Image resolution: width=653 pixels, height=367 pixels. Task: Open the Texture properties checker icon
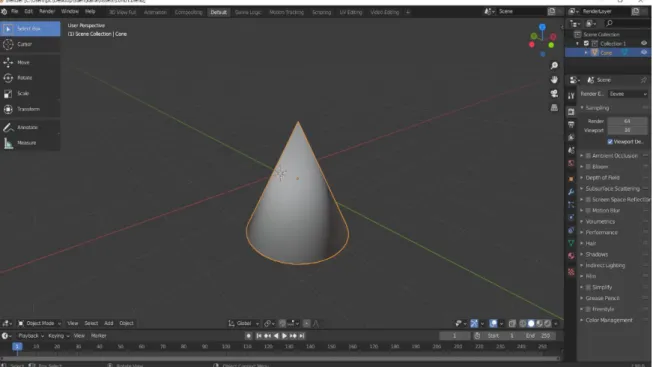coord(571,272)
